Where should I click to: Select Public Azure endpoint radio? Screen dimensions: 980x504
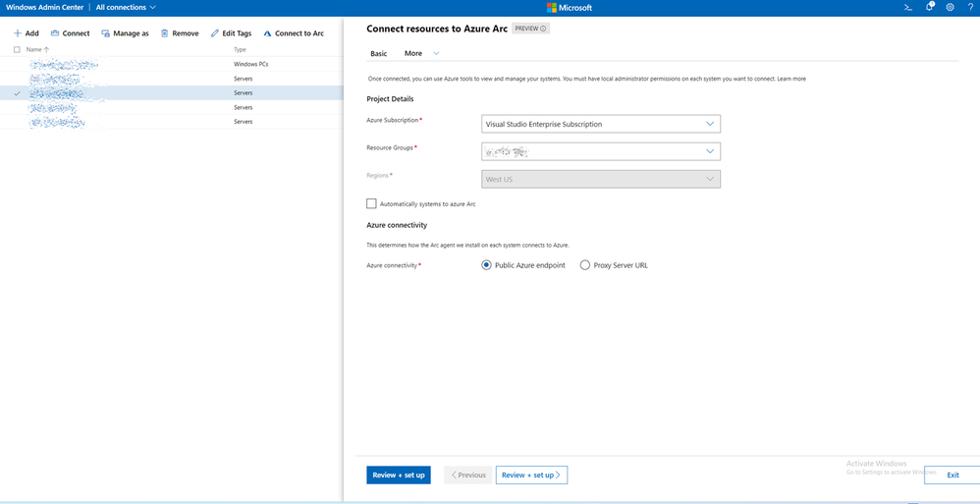(x=486, y=265)
